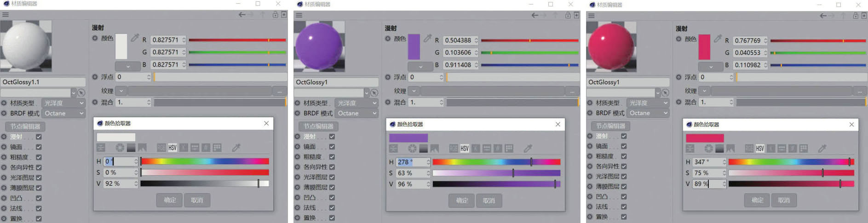Toggle 凹凸 checkbox in red material window
Viewport: 868px width, 223px height.
click(624, 196)
